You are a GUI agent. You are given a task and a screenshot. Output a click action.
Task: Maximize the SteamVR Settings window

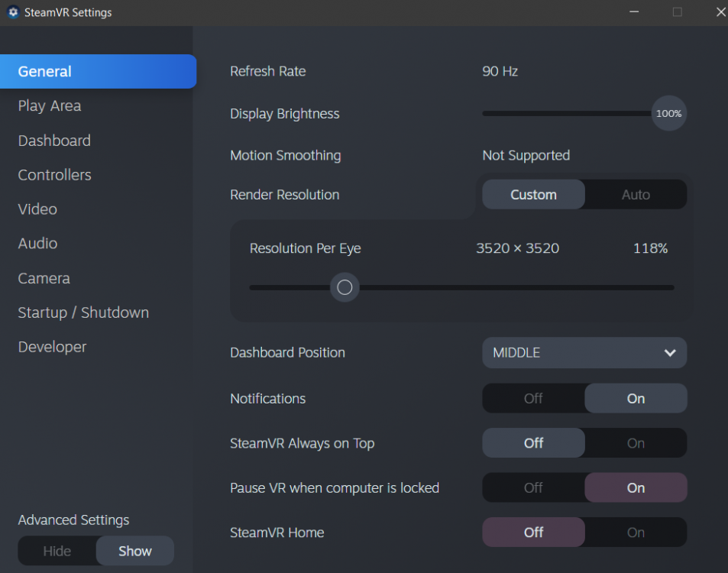click(x=678, y=11)
